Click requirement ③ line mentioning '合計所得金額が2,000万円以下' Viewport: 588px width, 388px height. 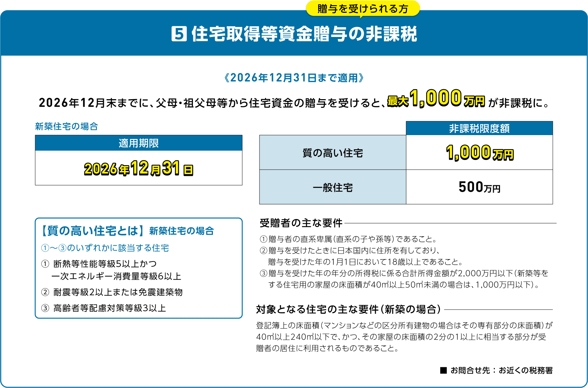click(x=404, y=273)
